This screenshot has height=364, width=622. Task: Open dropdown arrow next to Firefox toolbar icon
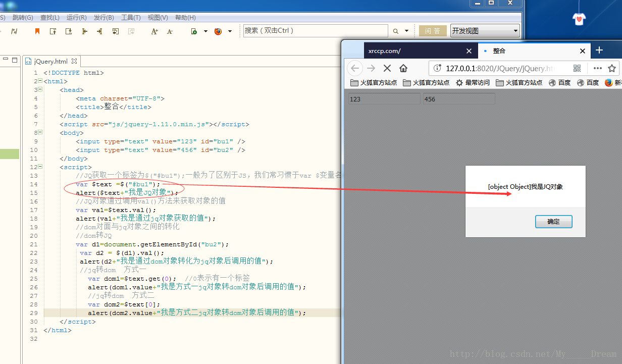coord(230,31)
